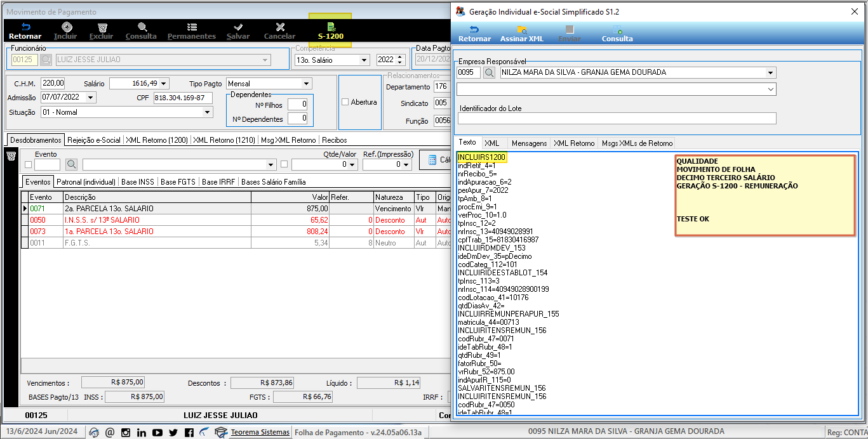Open the XML Retorno tab in e-Social window
This screenshot has width=868, height=439.
click(574, 143)
